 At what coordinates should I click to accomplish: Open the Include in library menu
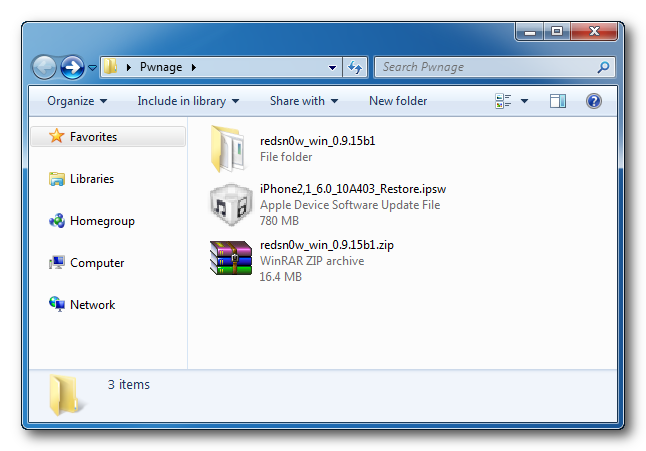(x=188, y=101)
